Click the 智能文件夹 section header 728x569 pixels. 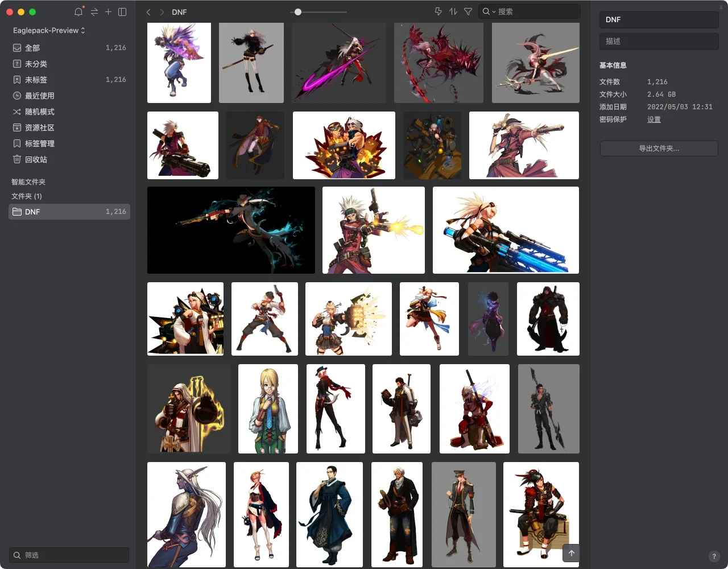28,182
